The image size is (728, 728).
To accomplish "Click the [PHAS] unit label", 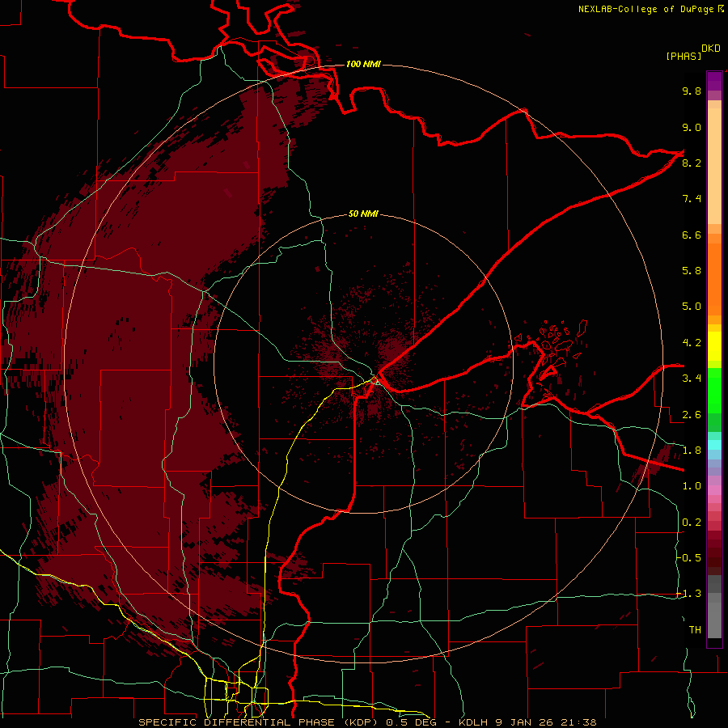I will coord(684,56).
